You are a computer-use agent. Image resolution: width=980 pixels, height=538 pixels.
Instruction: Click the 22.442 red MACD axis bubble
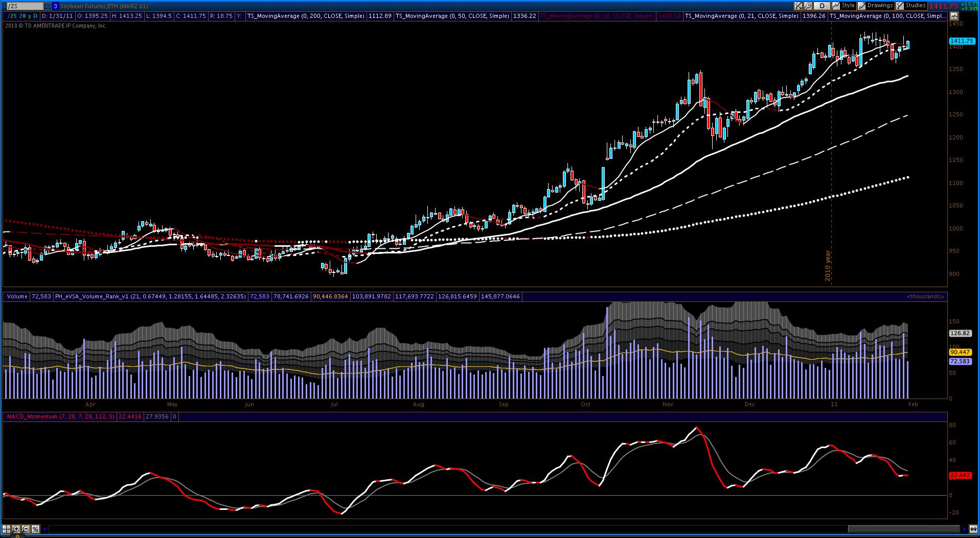pyautogui.click(x=960, y=475)
